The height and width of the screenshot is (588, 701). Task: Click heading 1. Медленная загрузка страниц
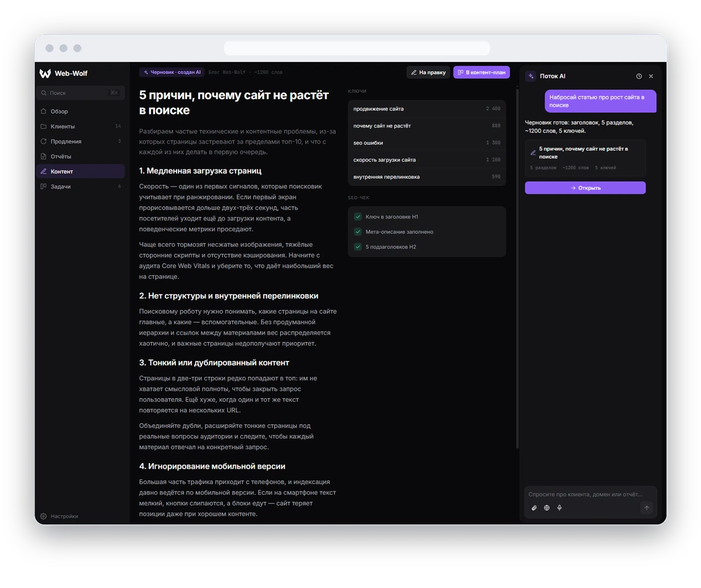(x=201, y=171)
